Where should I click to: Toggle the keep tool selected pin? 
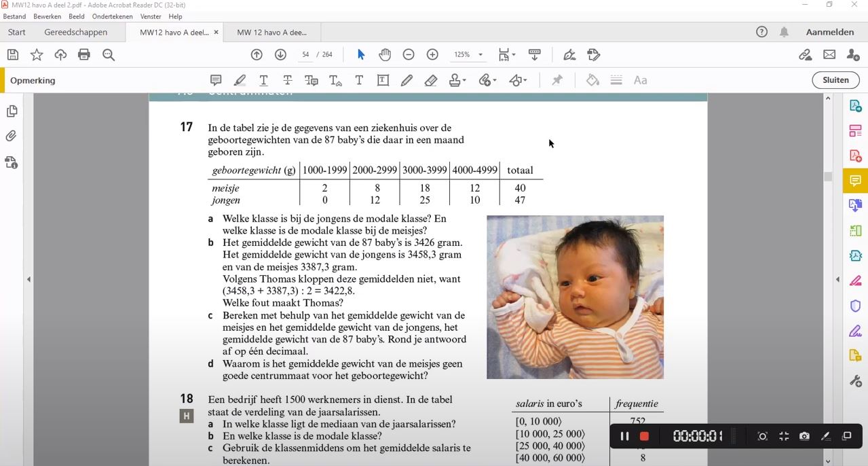pos(557,80)
